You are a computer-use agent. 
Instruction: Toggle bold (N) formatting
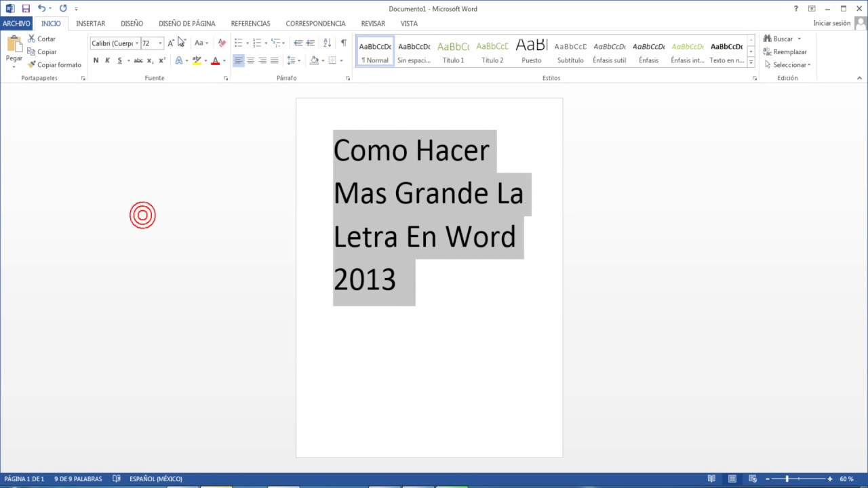click(x=96, y=60)
